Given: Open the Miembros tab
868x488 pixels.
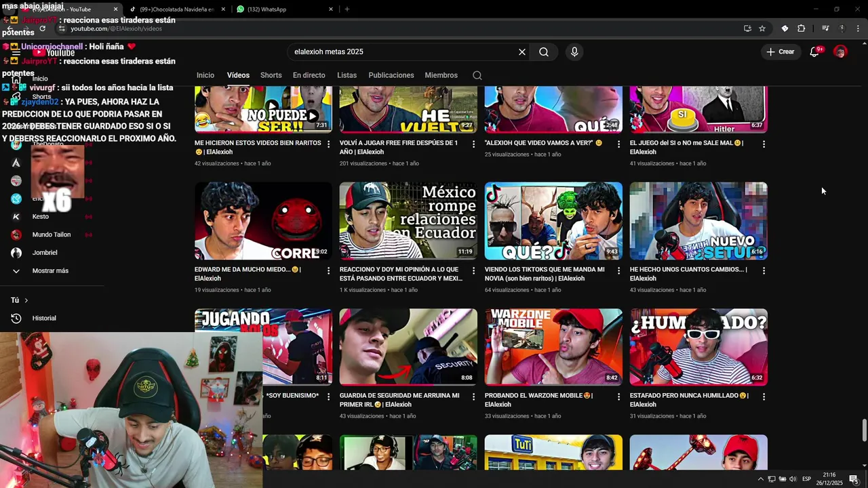Looking at the screenshot, I should click(x=441, y=75).
